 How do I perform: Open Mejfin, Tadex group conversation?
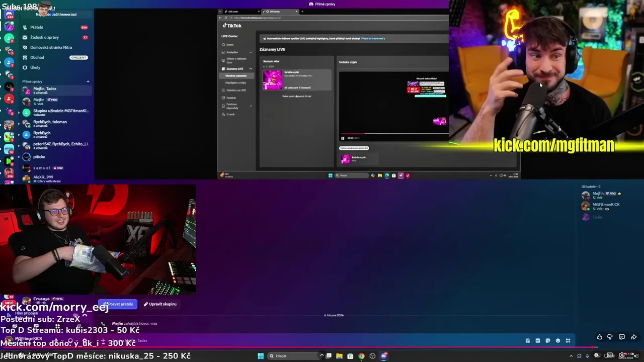[55, 90]
